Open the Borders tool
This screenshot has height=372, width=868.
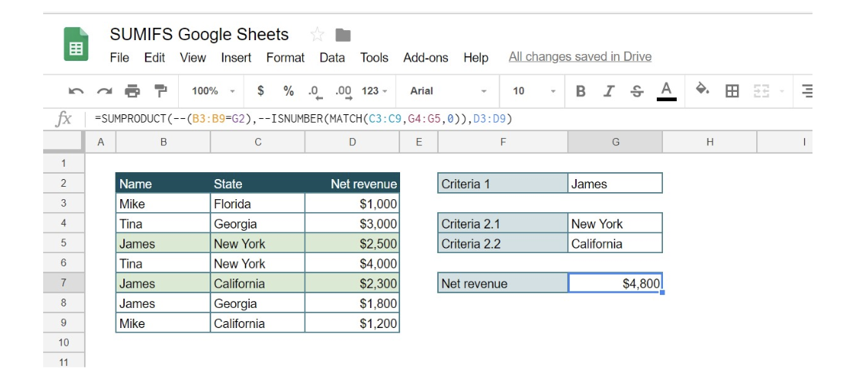coord(732,91)
